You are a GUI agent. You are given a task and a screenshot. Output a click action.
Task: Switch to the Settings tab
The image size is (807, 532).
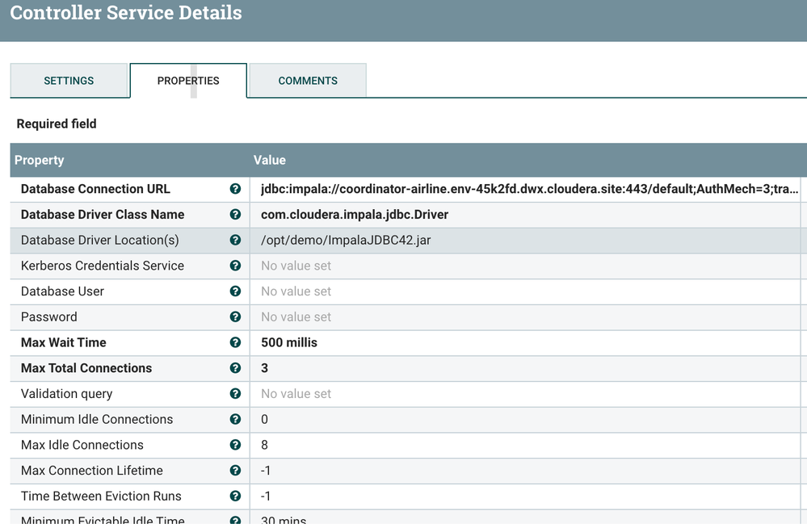pyautogui.click(x=69, y=81)
